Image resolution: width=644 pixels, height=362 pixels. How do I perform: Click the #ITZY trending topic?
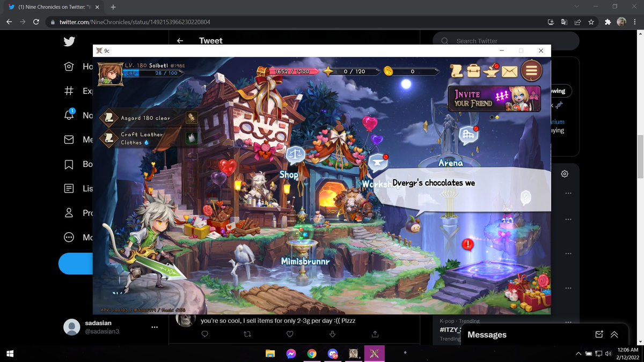point(449,329)
